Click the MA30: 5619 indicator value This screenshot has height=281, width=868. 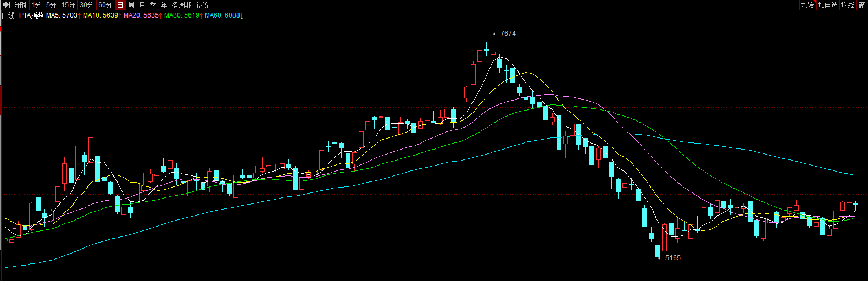182,15
